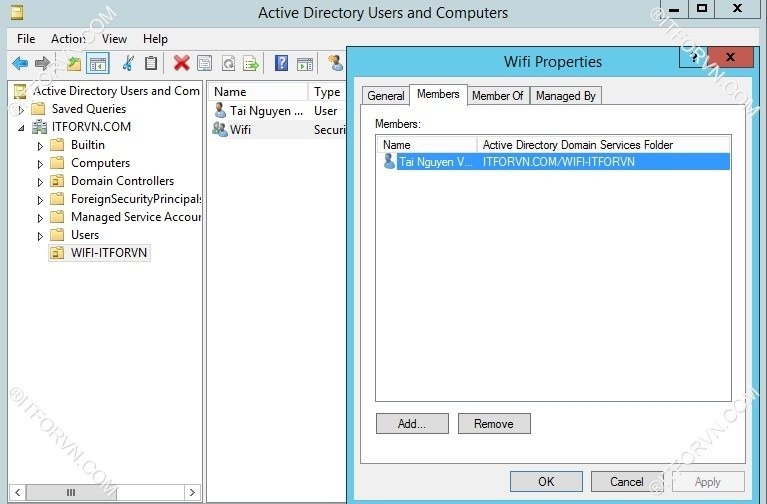Collapse the ITFORVN.COM domain node
Screen dimensions: 767x504
pos(21,127)
